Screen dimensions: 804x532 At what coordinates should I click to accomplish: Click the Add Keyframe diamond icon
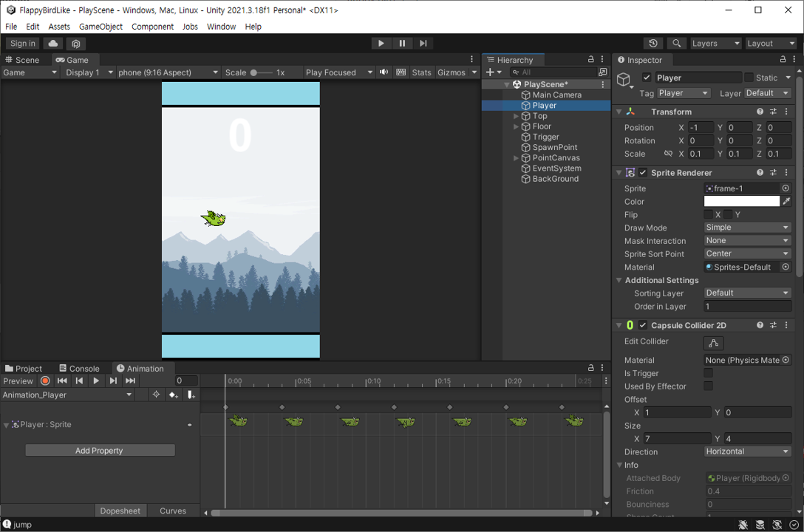point(174,395)
